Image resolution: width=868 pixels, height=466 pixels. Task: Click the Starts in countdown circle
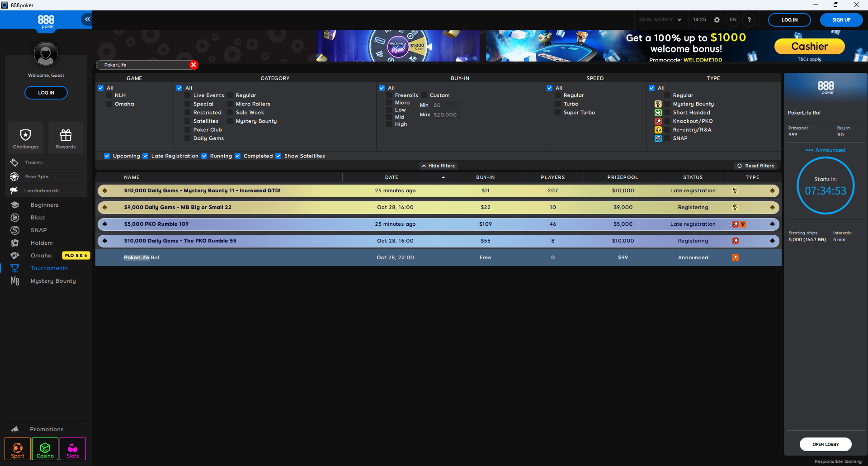click(x=826, y=186)
